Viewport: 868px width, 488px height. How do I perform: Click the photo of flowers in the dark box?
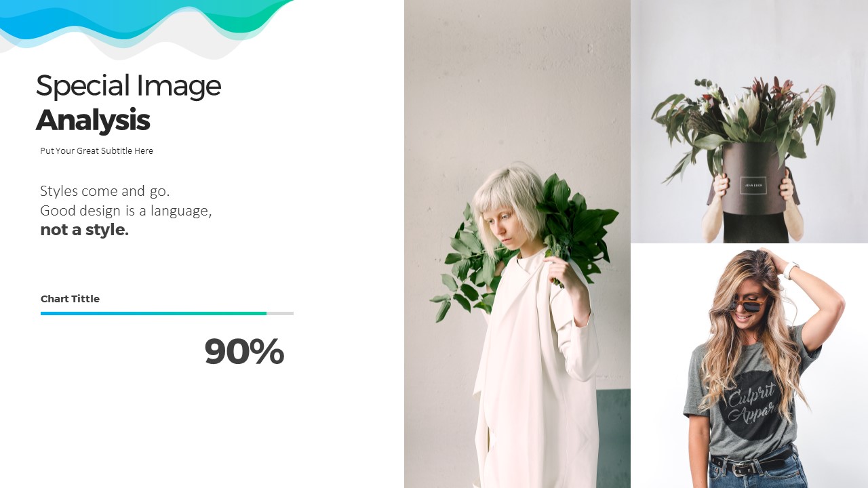click(749, 121)
